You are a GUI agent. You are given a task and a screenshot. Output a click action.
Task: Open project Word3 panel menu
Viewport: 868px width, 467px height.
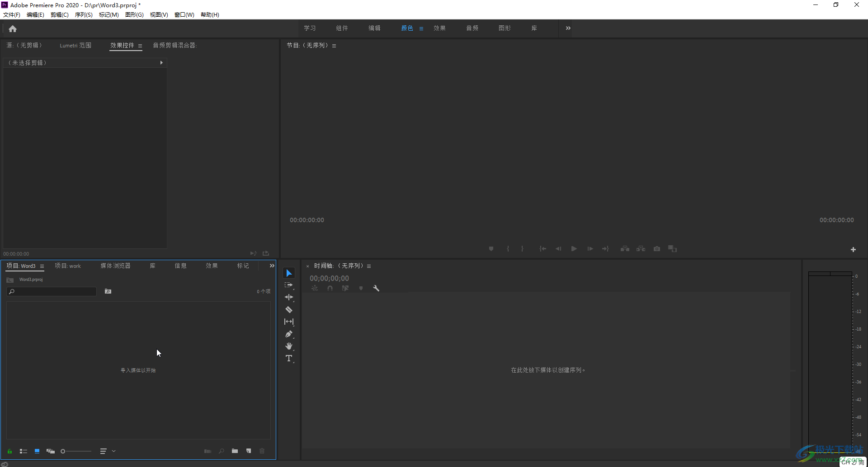pos(42,266)
